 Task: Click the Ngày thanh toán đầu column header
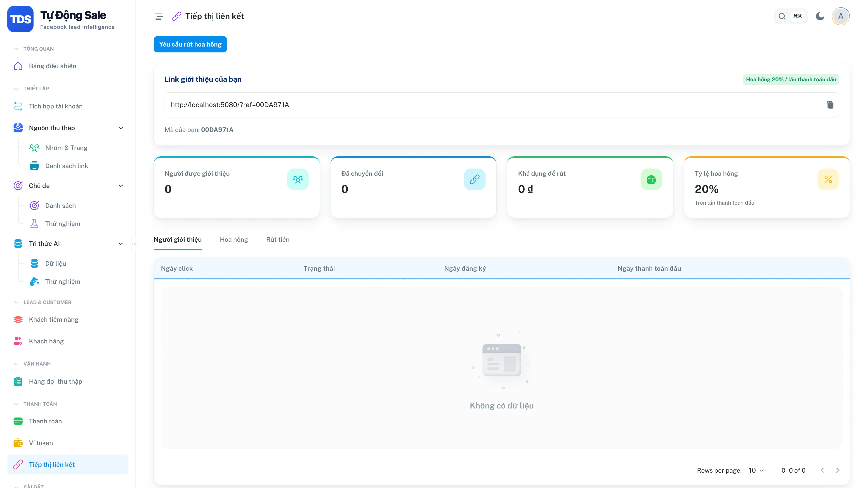(x=649, y=268)
